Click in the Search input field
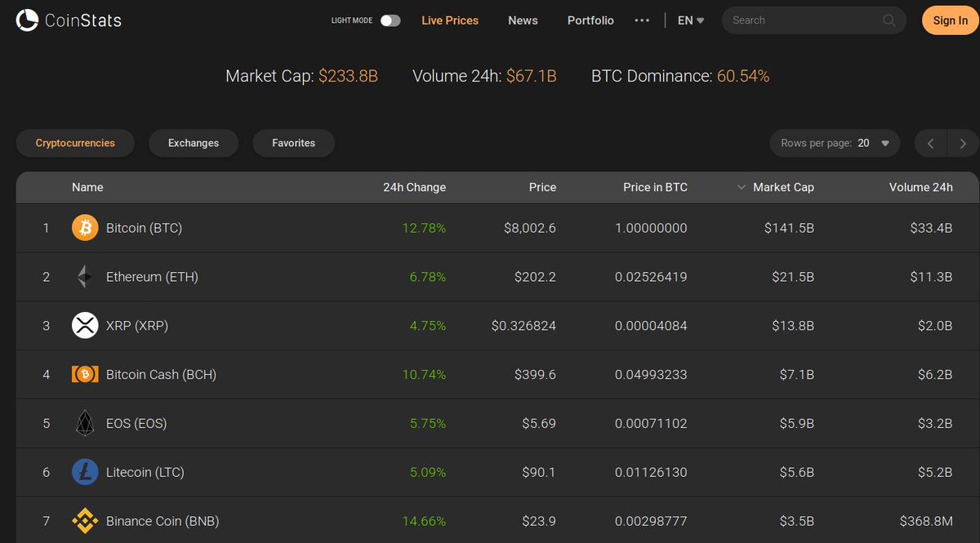 pos(804,20)
